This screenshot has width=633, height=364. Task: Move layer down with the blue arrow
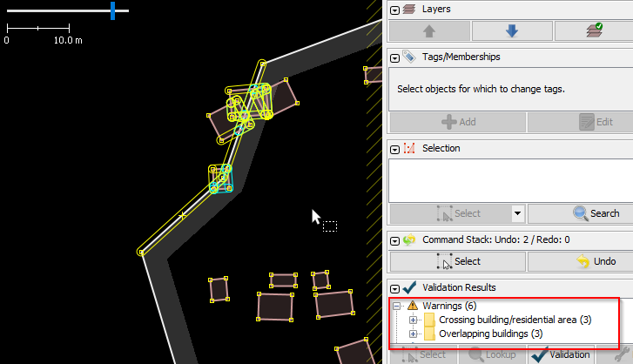511,30
